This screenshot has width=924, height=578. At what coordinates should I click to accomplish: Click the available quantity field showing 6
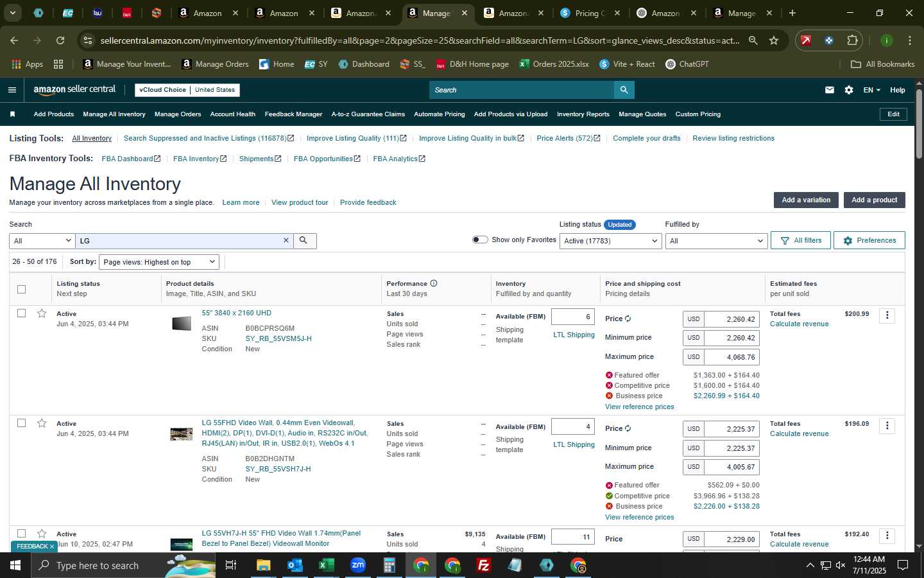pos(572,317)
